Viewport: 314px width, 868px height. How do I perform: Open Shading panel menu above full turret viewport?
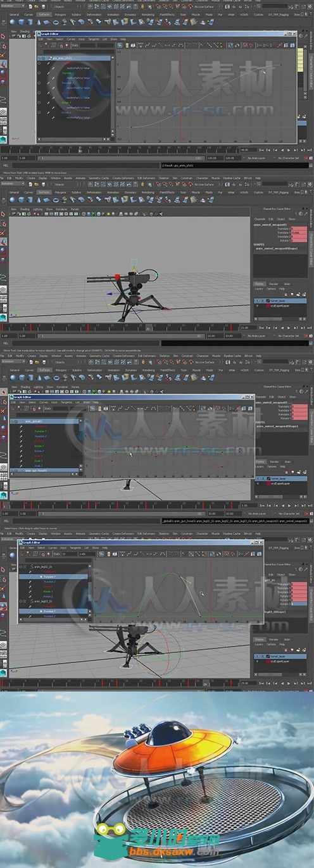tap(25, 208)
